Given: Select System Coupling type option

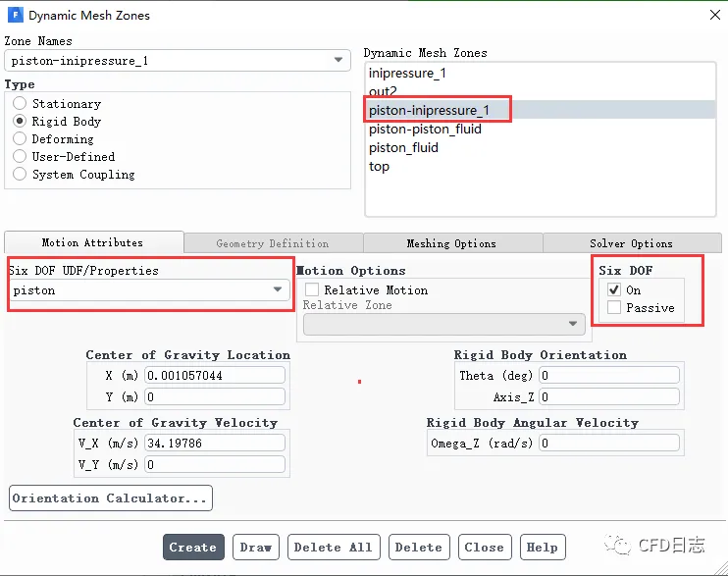Looking at the screenshot, I should (x=20, y=174).
